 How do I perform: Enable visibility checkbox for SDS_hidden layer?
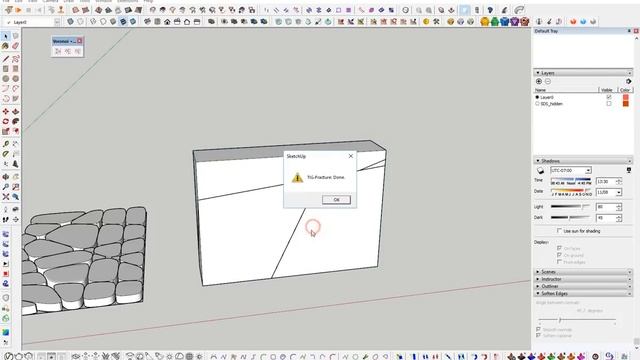(x=609, y=104)
